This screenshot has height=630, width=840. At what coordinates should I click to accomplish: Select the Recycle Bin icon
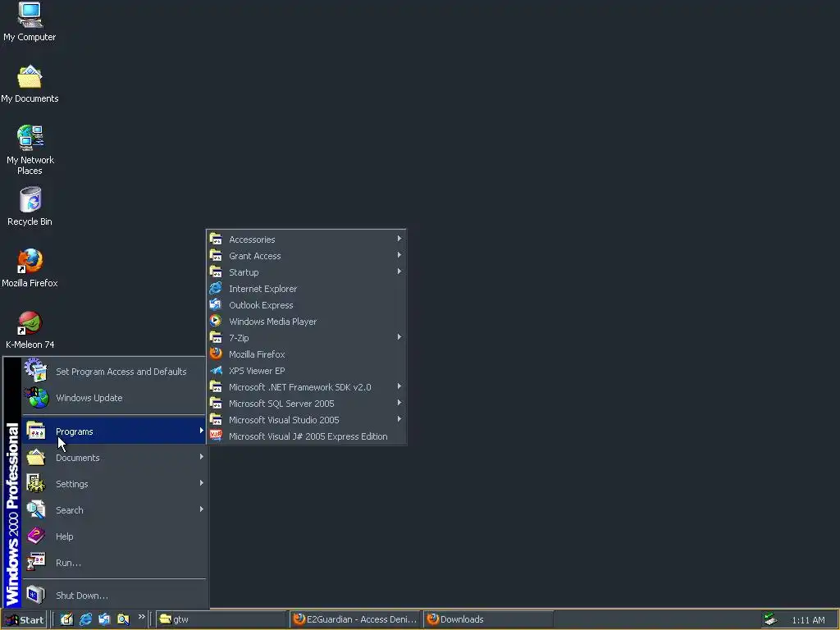click(x=30, y=206)
